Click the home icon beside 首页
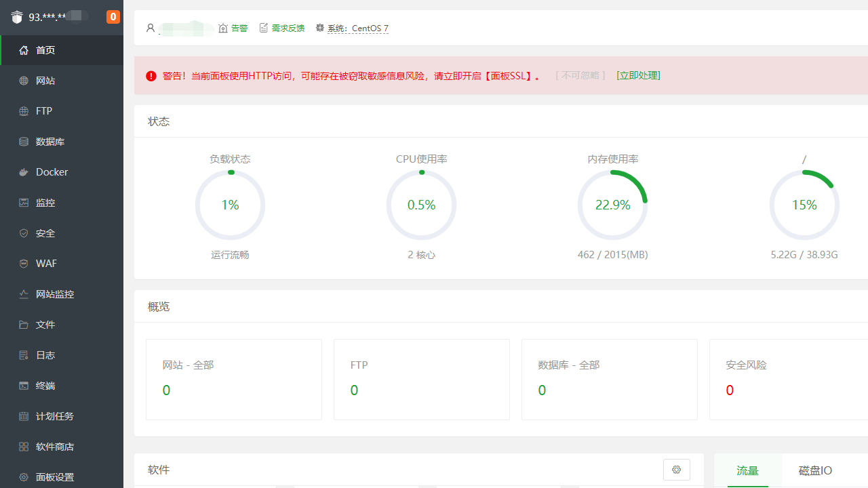Image resolution: width=868 pixels, height=488 pixels. [24, 50]
